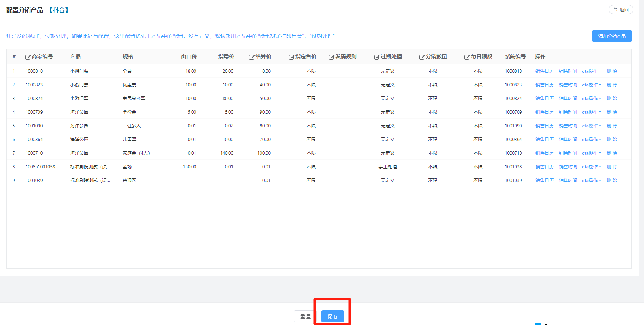Image resolution: width=644 pixels, height=325 pixels.
Task: Open 销售时间 for product 1000824
Action: [x=568, y=99]
